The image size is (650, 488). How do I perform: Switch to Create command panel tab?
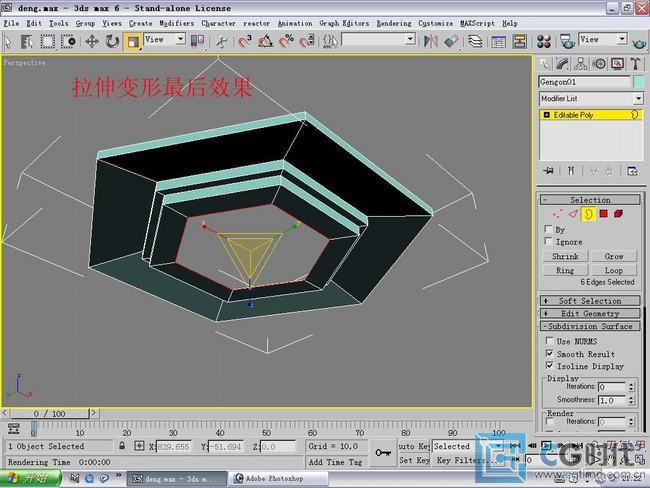pos(544,64)
